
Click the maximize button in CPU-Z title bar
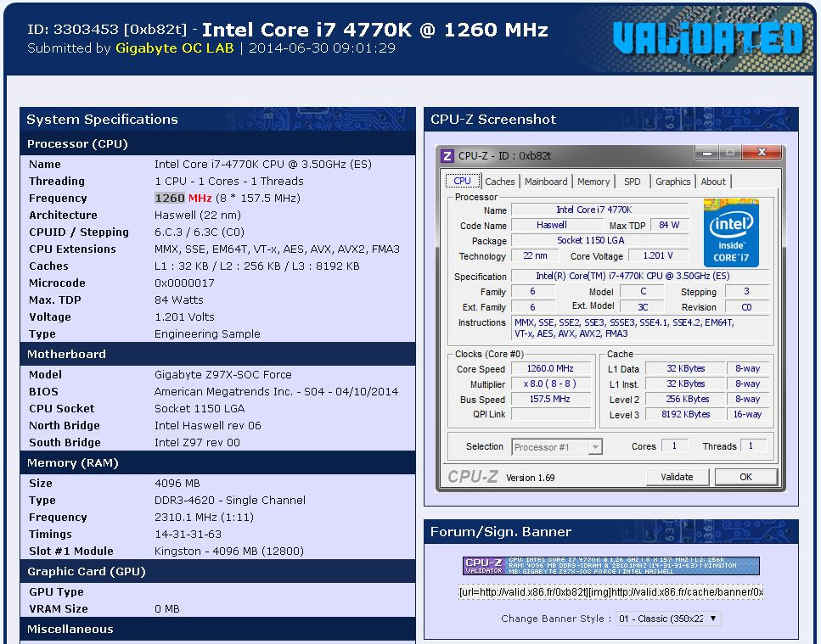(x=730, y=152)
